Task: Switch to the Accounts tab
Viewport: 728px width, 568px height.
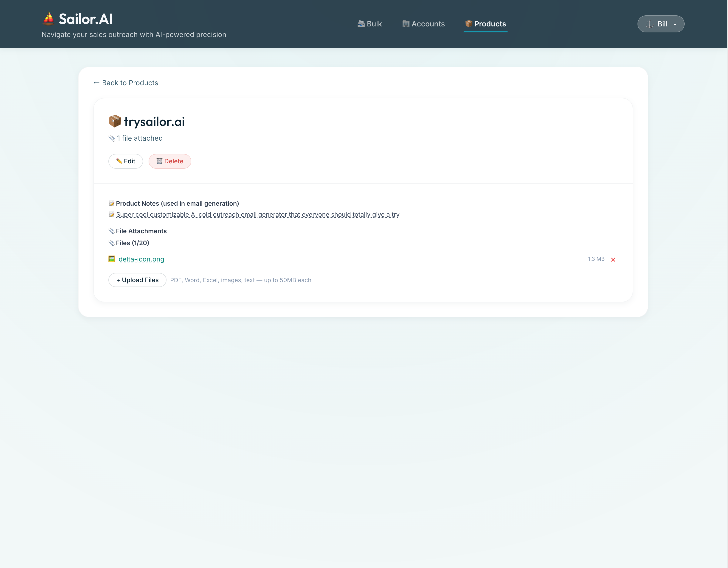Action: tap(423, 24)
